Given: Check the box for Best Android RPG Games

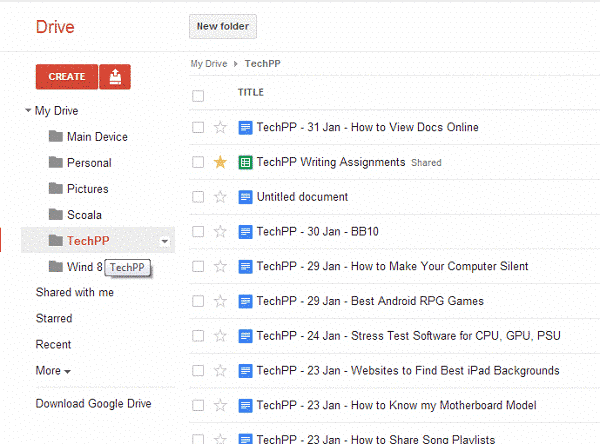Looking at the screenshot, I should click(198, 301).
